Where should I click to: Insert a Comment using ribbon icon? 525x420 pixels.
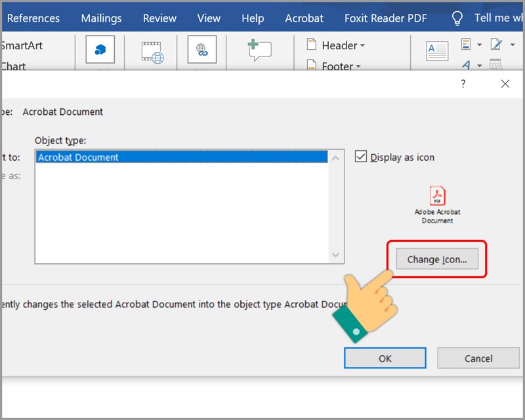click(259, 50)
